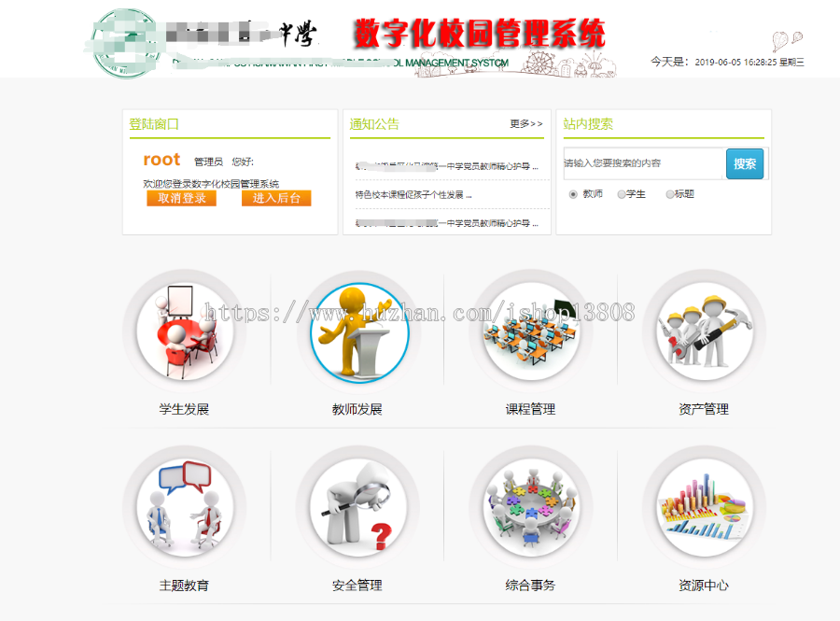Screen dimensions: 840x621
Task: Select the 学生 search radio button
Action: click(x=622, y=194)
